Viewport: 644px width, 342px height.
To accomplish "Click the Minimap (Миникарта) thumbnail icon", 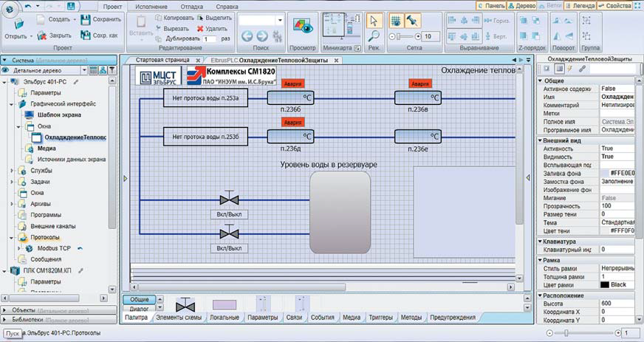I will (x=341, y=27).
